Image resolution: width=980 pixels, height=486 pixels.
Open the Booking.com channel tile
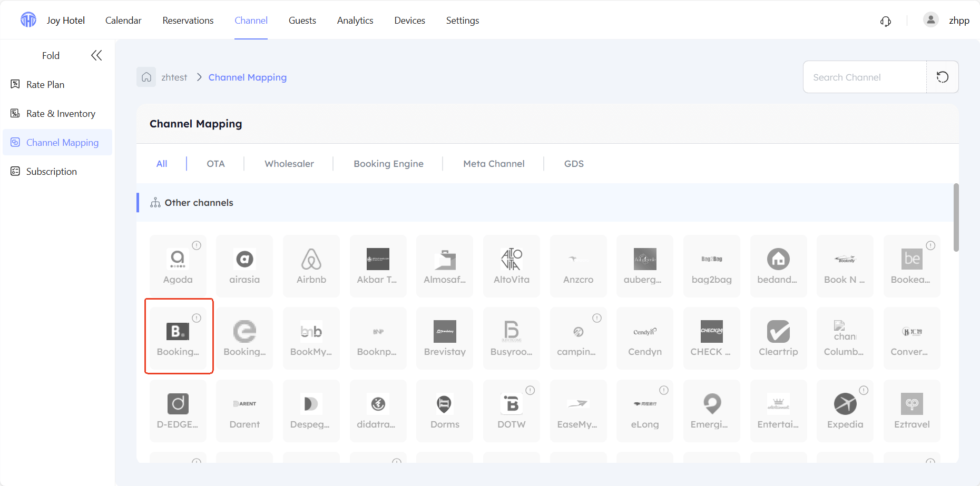click(178, 338)
